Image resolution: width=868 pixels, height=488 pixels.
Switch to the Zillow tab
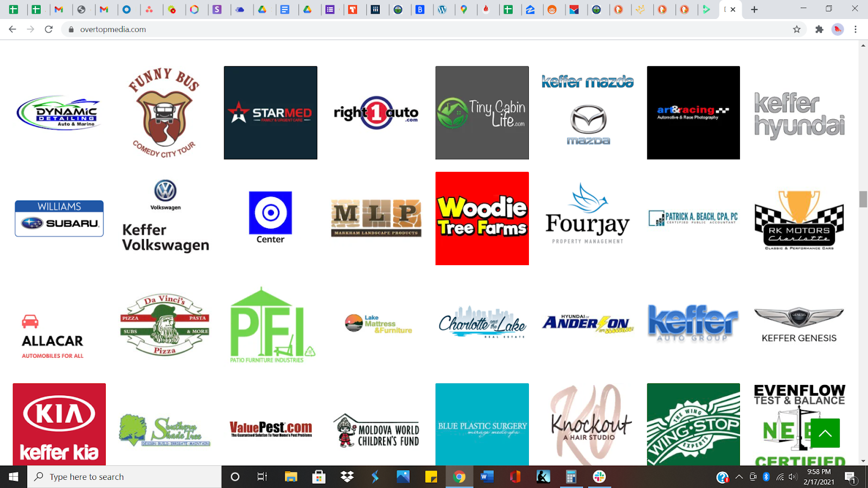coord(531,9)
